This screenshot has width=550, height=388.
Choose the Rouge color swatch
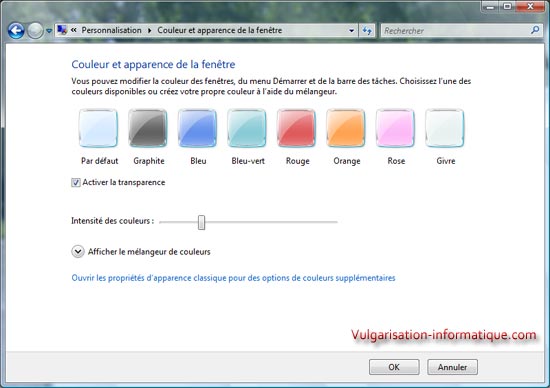(x=296, y=128)
